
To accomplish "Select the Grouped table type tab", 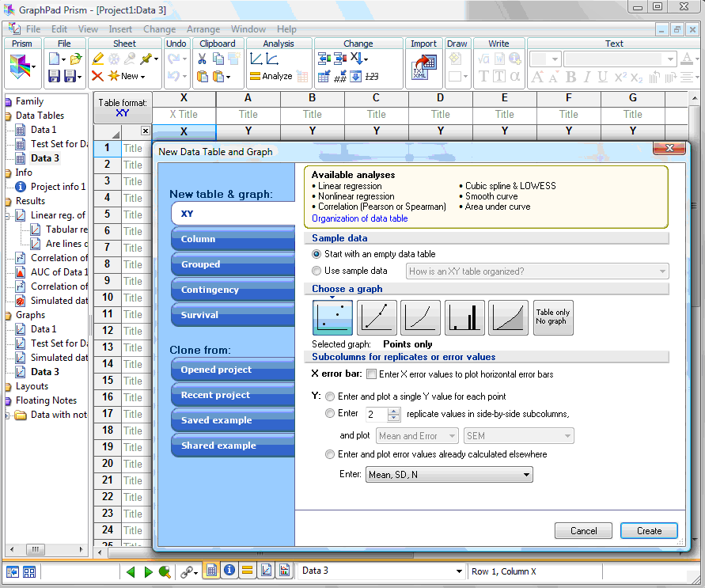I will (x=233, y=264).
